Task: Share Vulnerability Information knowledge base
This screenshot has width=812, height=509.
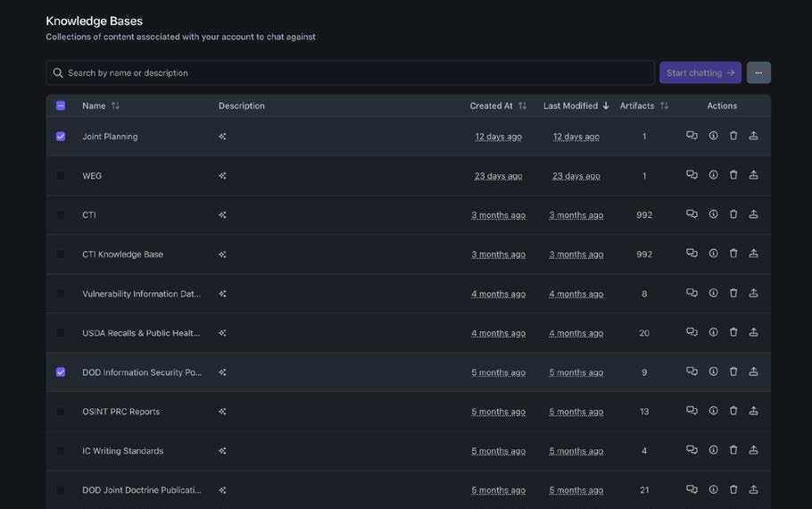Action: [753, 293]
